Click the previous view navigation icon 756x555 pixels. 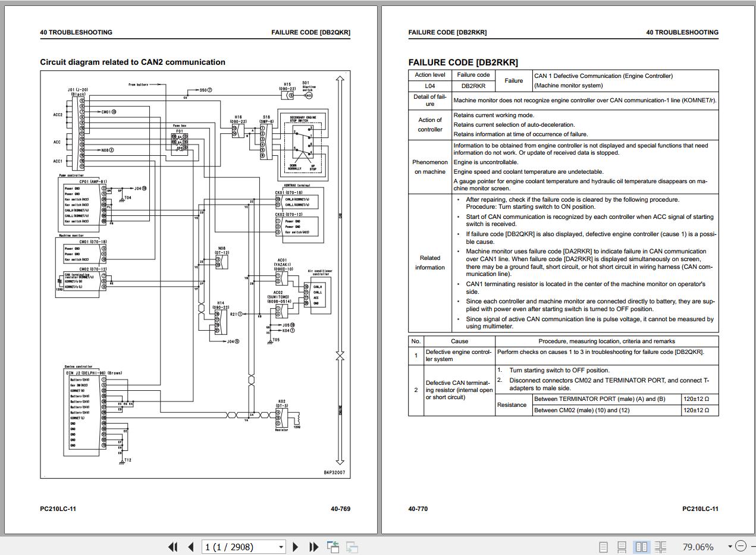pos(333,547)
